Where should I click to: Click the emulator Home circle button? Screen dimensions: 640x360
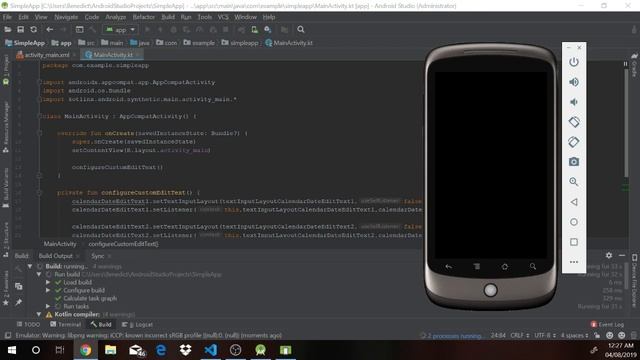[x=574, y=222]
